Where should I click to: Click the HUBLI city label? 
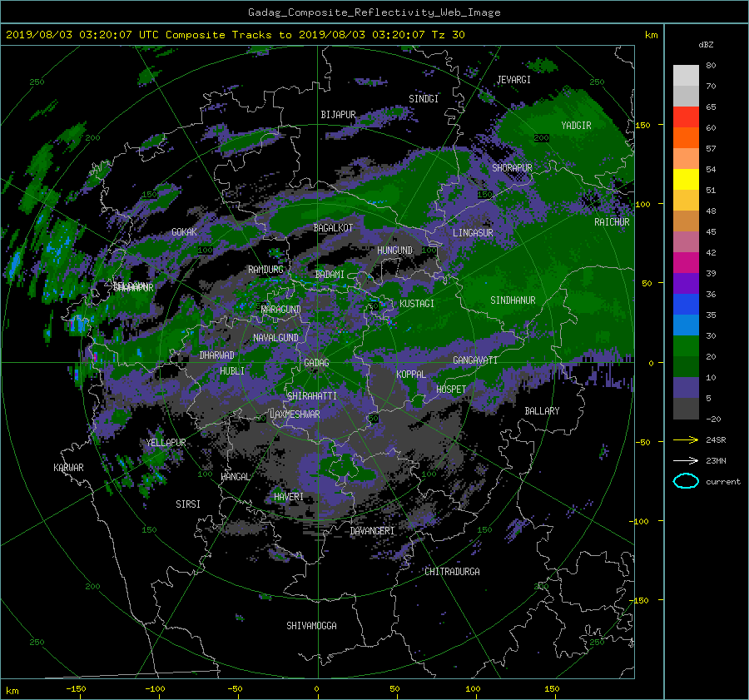point(231,371)
